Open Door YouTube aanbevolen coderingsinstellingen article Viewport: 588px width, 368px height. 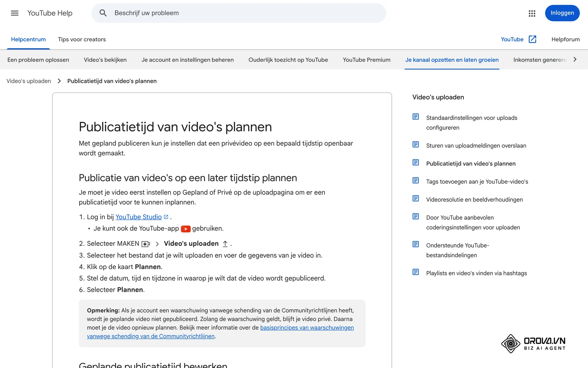473,222
